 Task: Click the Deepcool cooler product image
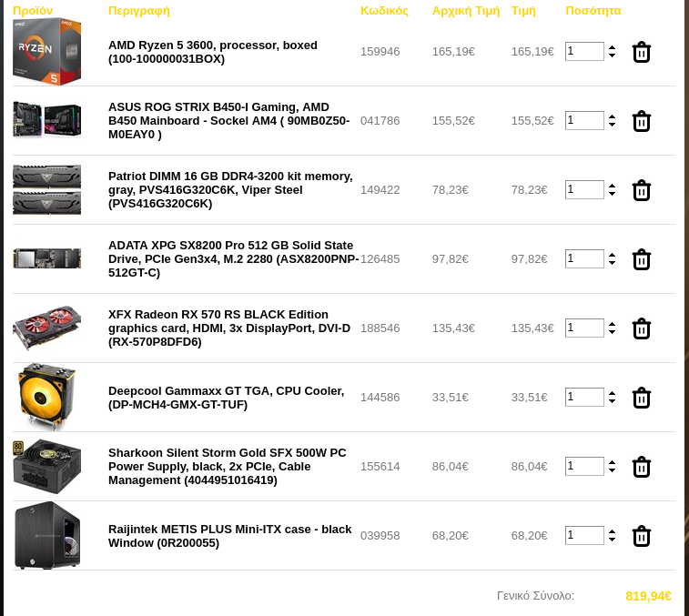(x=47, y=397)
